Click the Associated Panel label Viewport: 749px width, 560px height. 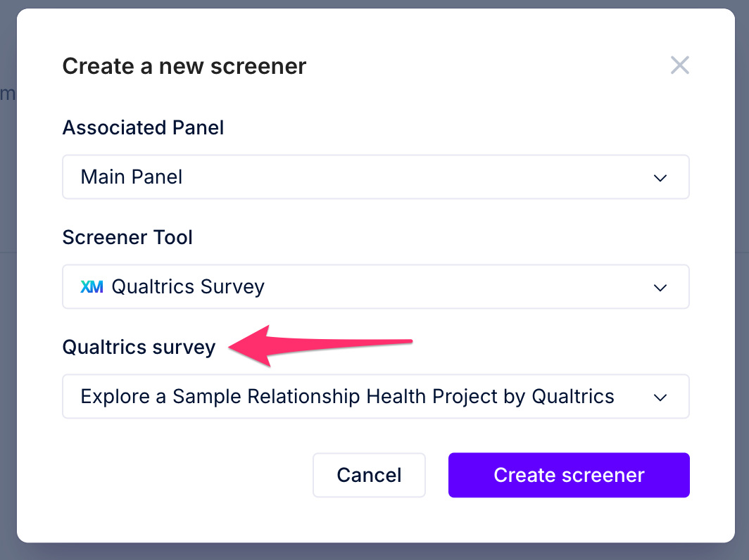coord(143,127)
